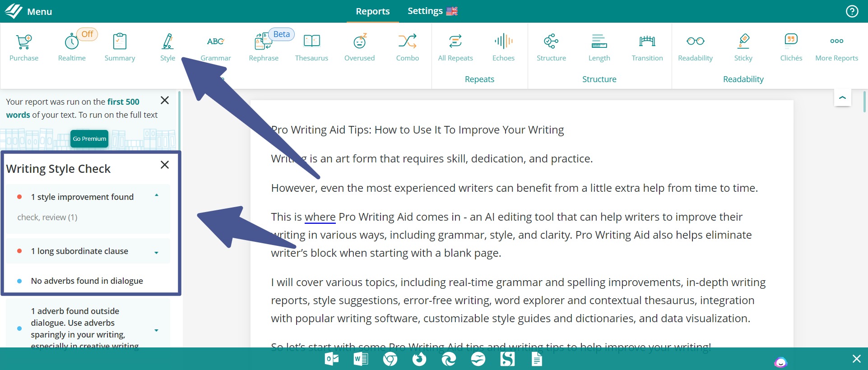Open the sentence Length report
This screenshot has width=868, height=370.
coord(599,47)
